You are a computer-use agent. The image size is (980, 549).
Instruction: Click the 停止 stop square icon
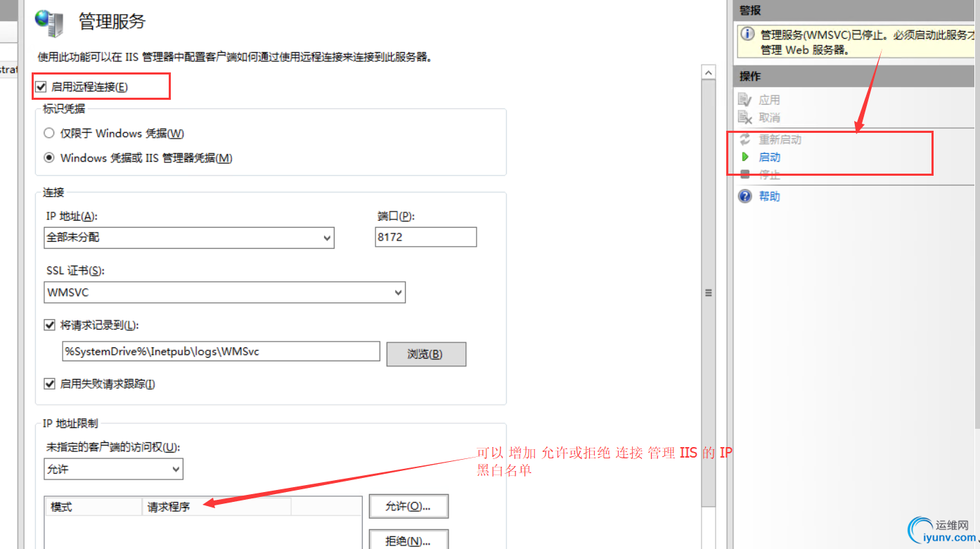click(x=745, y=174)
